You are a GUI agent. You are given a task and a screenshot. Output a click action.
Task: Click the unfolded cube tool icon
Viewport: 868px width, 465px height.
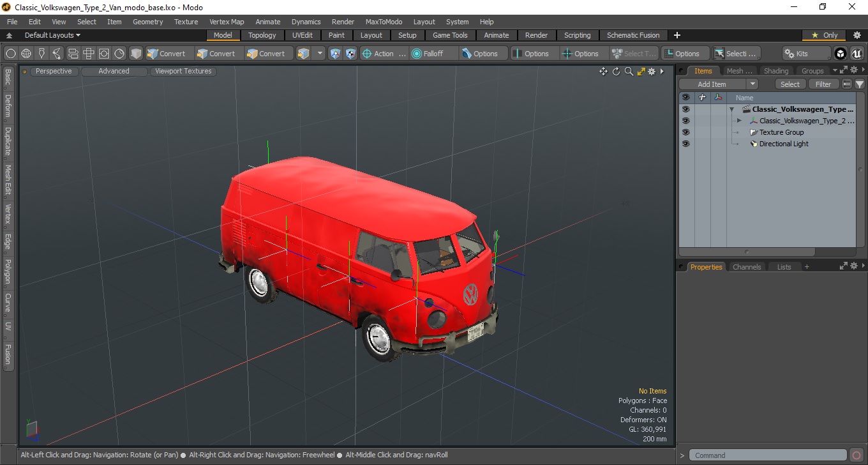click(x=89, y=54)
